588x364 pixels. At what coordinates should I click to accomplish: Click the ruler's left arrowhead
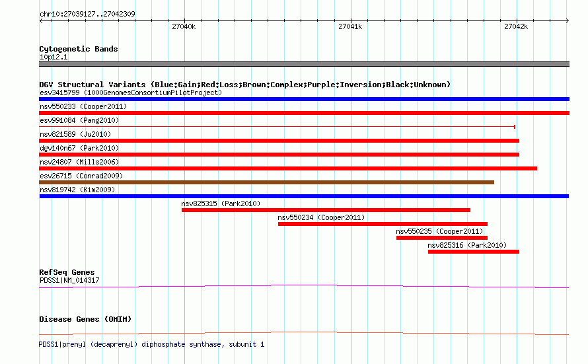click(41, 21)
